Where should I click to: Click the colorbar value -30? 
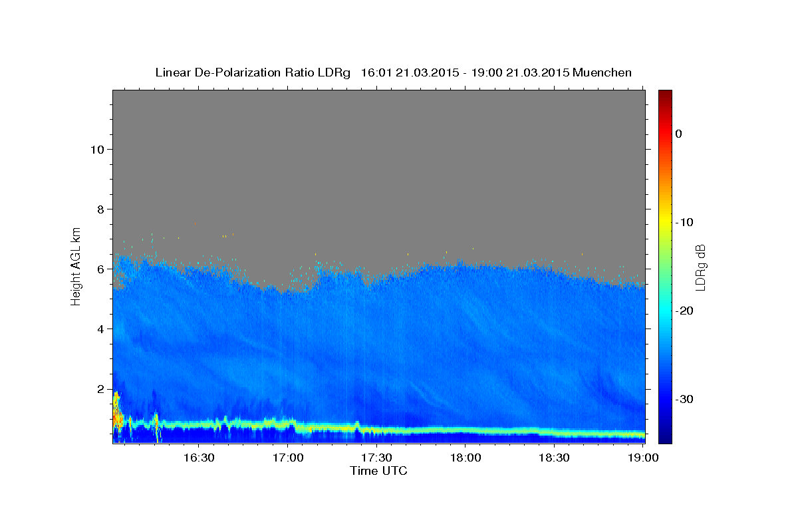point(685,399)
